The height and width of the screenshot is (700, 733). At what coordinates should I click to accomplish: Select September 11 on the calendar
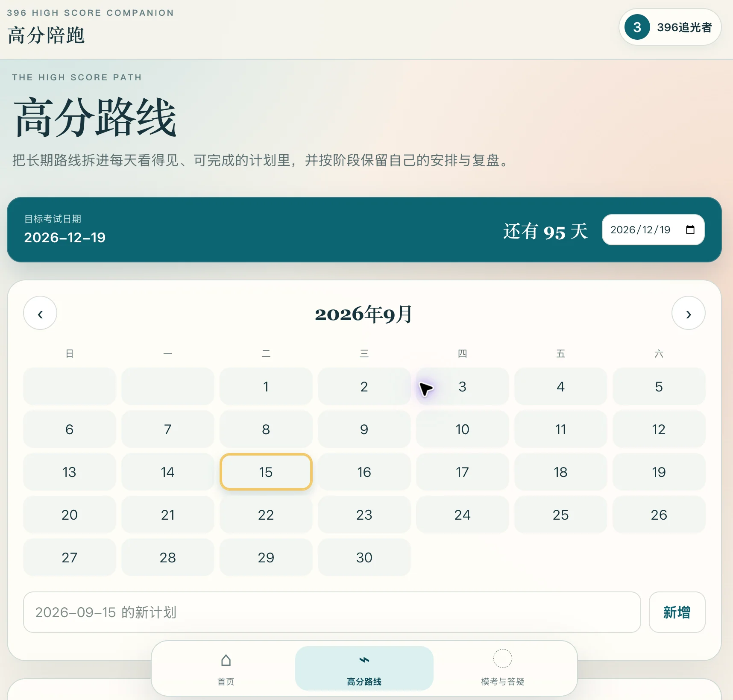pos(560,429)
